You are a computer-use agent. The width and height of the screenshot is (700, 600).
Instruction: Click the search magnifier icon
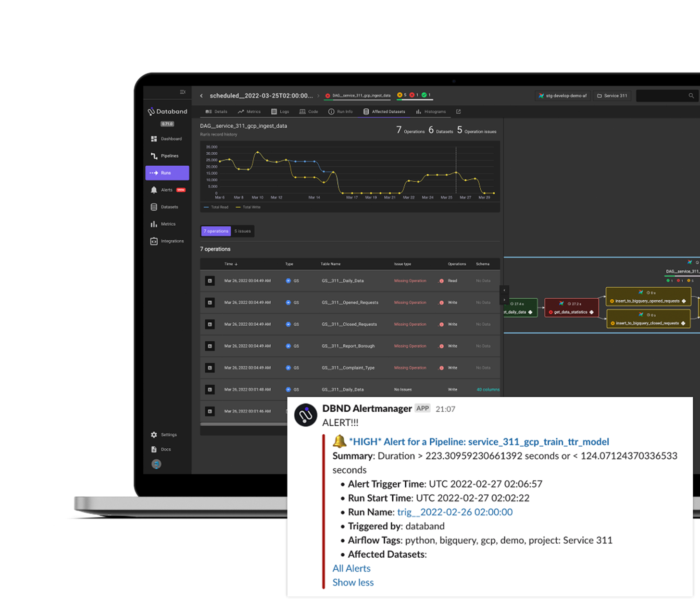tap(691, 96)
